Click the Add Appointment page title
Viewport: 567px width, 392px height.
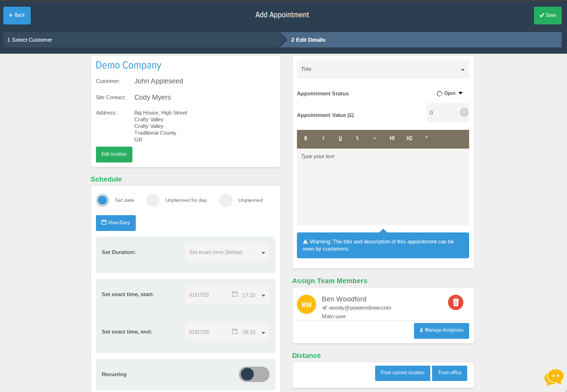282,15
